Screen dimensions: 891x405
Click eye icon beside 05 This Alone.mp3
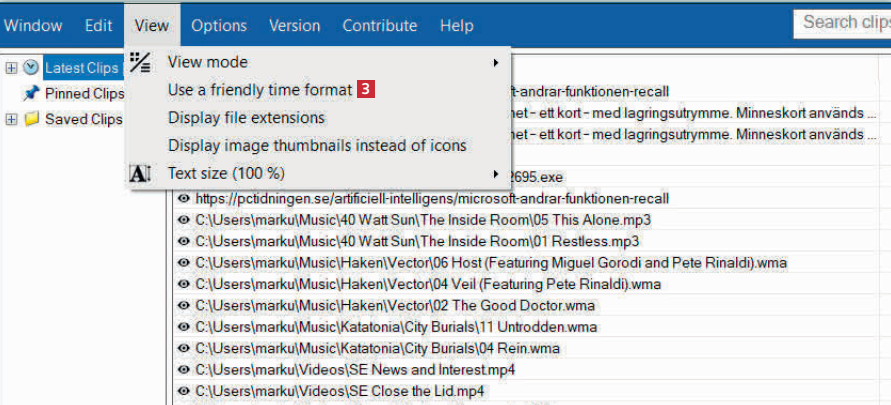tap(183, 220)
